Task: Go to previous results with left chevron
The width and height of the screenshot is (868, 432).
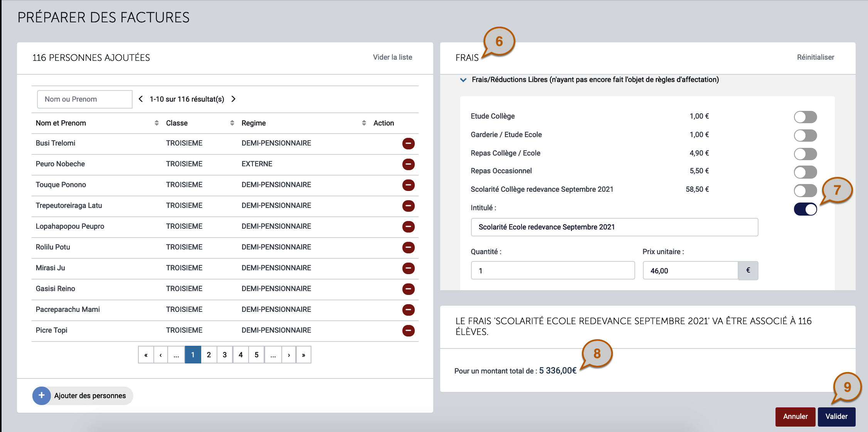Action: click(x=141, y=99)
